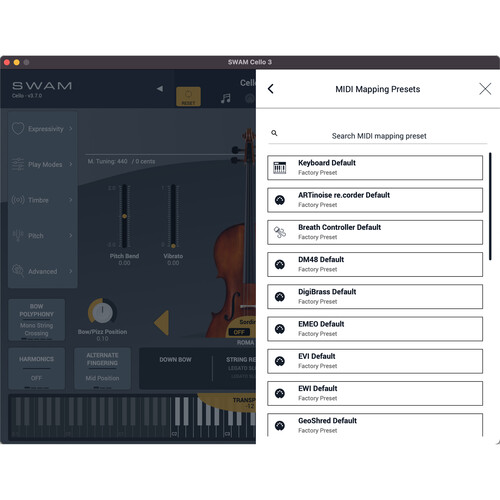500x500 pixels.
Task: Toggle the Sordino OFF switch
Action: pyautogui.click(x=239, y=332)
